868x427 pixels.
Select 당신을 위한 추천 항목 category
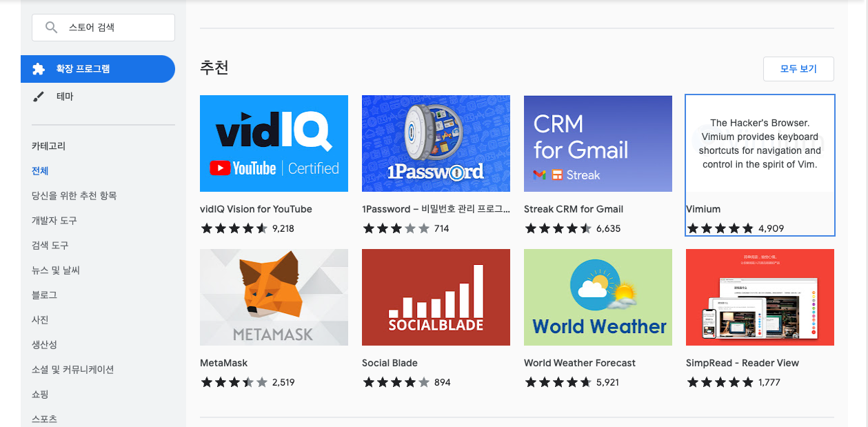click(x=74, y=196)
